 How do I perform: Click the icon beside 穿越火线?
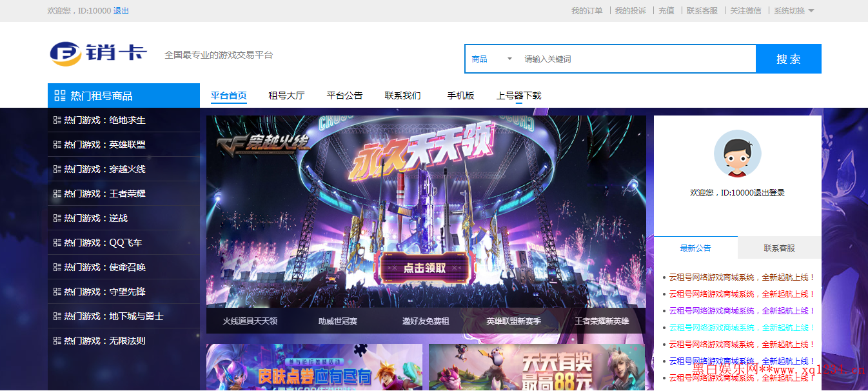[x=57, y=169]
